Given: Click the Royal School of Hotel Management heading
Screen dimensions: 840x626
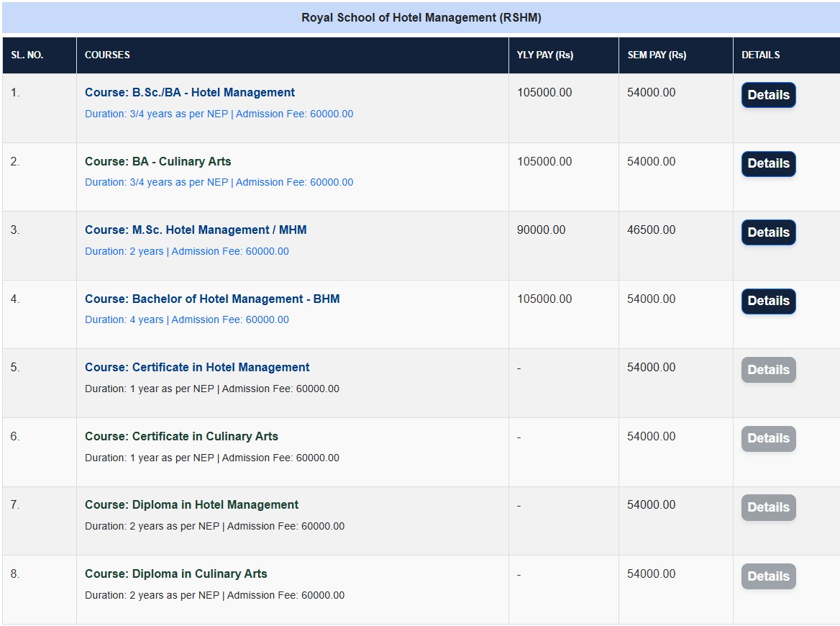Looking at the screenshot, I should 421,18.
